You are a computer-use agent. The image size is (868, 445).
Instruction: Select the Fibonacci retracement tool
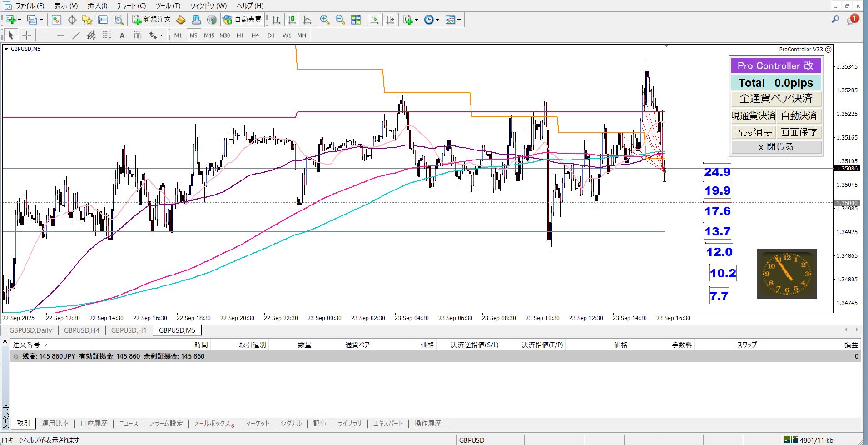107,35
